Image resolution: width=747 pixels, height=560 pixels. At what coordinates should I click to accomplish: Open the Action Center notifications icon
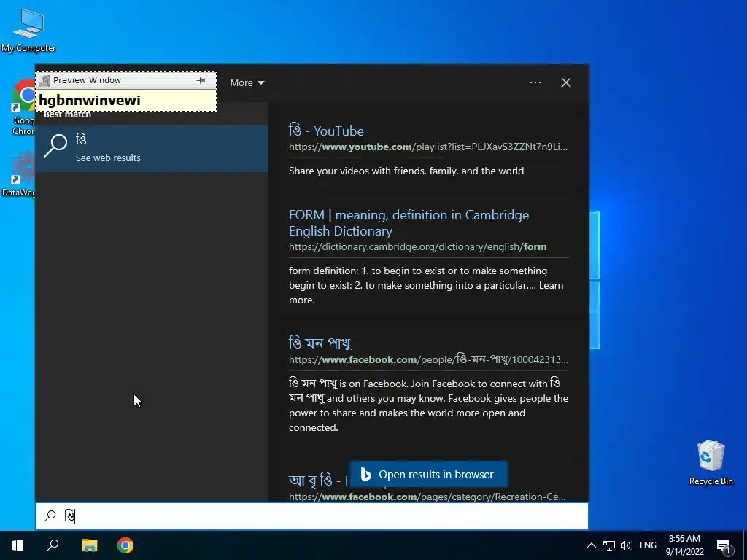[724, 545]
